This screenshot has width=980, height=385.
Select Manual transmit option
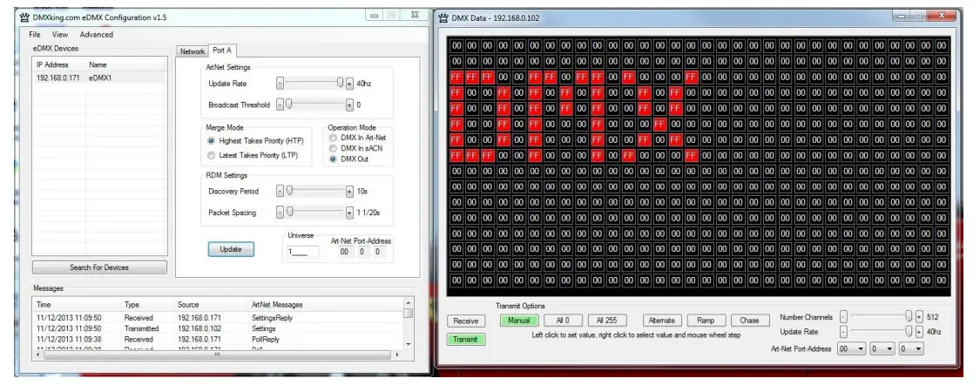pos(519,320)
